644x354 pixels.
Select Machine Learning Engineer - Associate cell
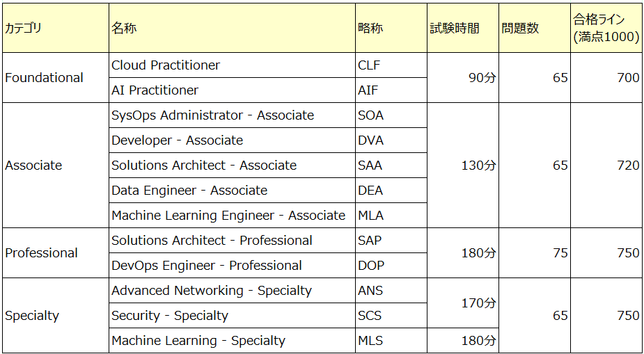point(233,216)
